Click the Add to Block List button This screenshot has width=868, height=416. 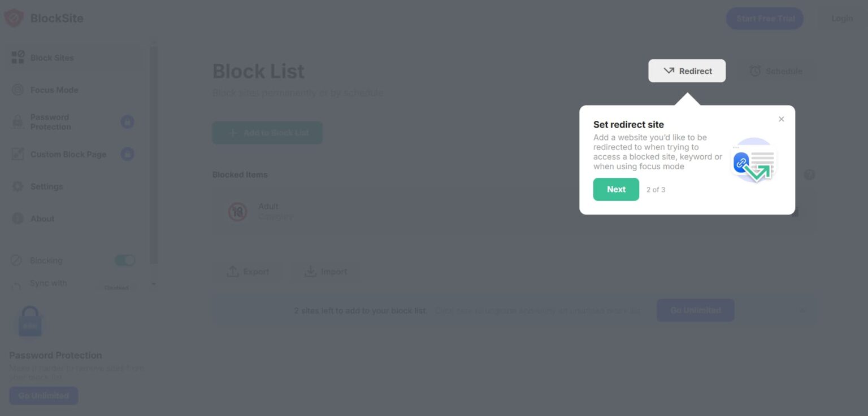[267, 133]
